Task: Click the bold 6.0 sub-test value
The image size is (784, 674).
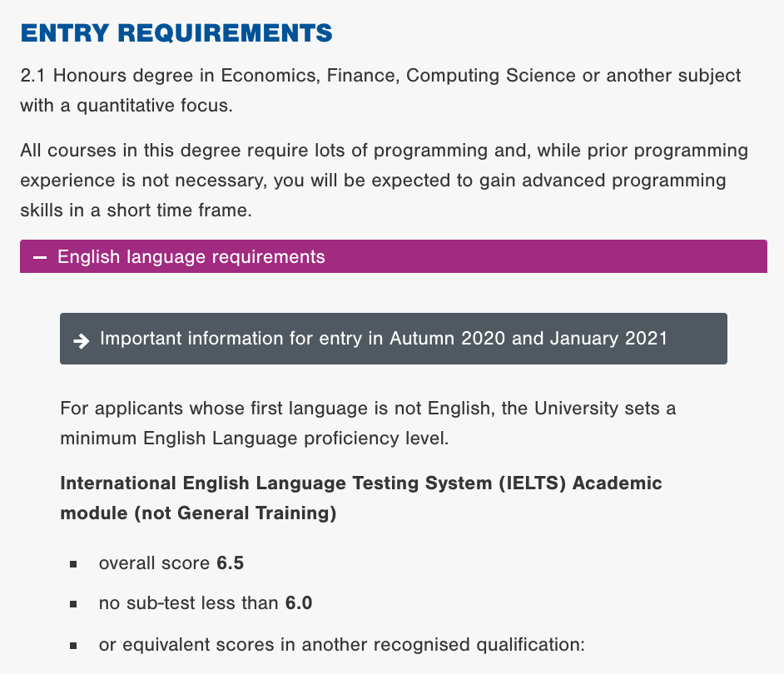Action: [x=299, y=603]
